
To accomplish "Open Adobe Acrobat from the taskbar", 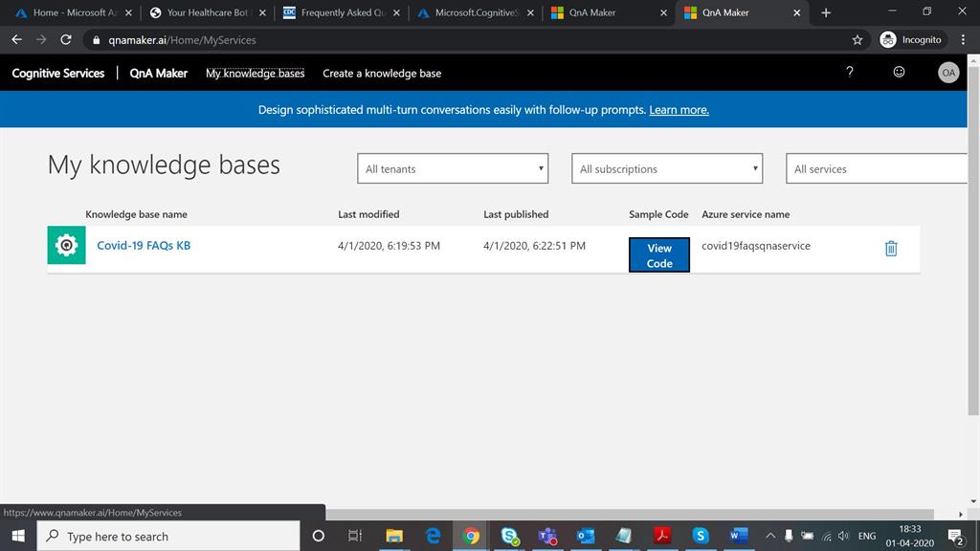I will tap(663, 536).
